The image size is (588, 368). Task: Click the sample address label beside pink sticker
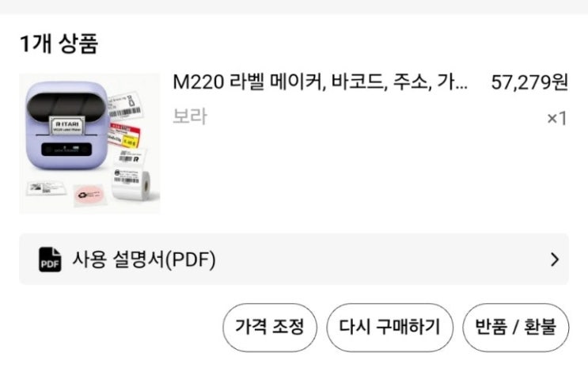tap(46, 188)
